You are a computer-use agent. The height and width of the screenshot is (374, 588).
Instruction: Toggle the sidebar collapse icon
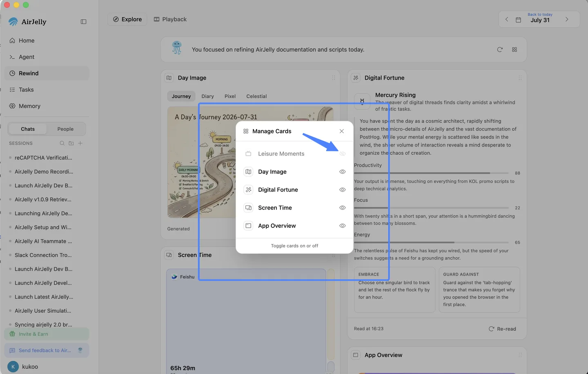click(x=83, y=22)
